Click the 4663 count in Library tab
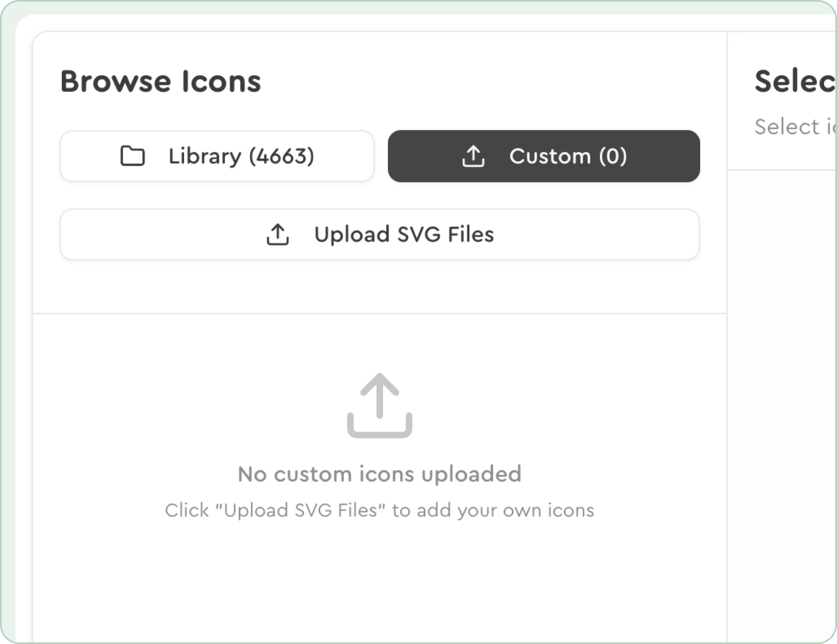The height and width of the screenshot is (644, 837). coord(281,156)
